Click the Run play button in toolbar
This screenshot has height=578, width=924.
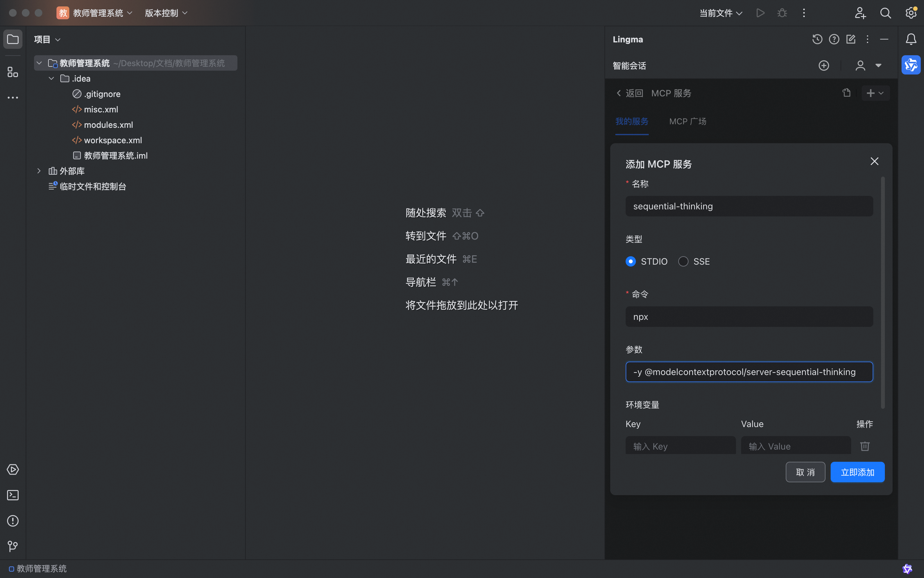pos(760,13)
